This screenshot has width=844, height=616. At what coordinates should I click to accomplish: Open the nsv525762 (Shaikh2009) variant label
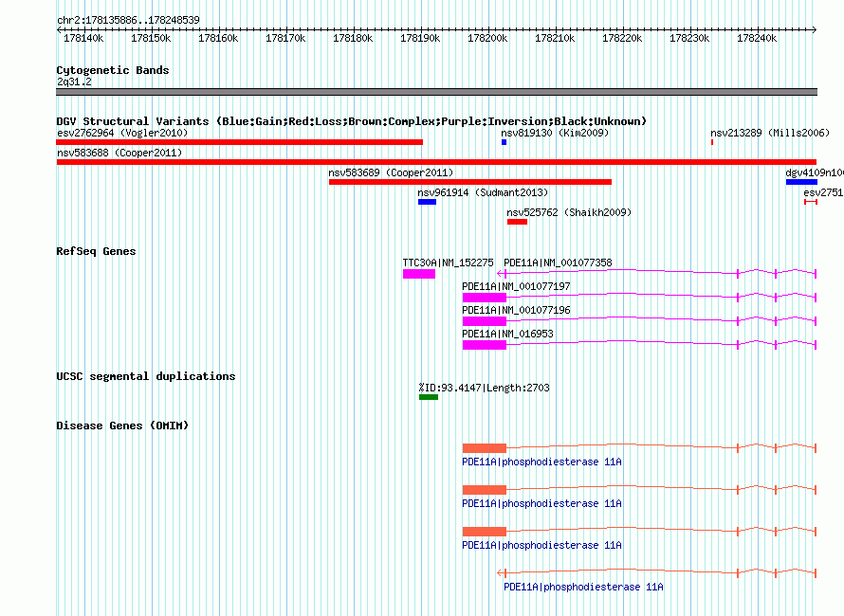point(569,212)
